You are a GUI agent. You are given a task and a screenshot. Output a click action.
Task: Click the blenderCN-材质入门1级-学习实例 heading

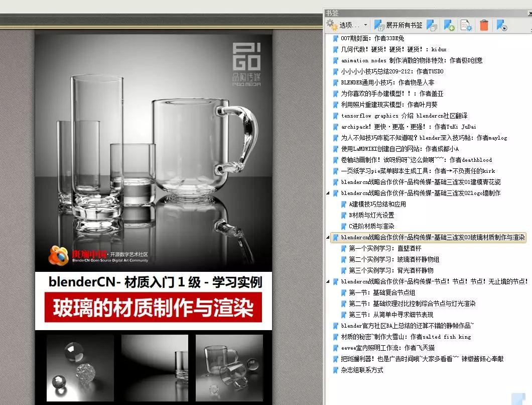(156, 282)
